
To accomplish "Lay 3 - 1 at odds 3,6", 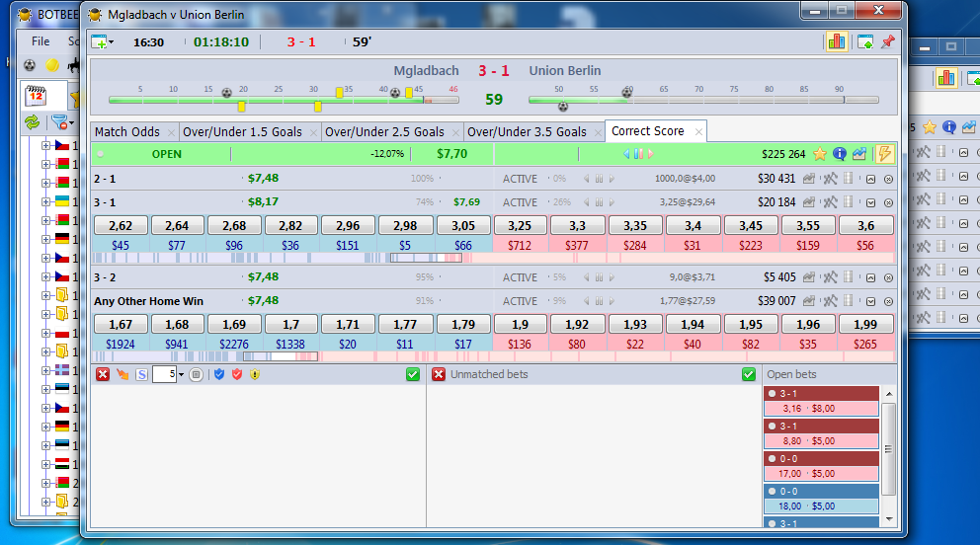I will (865, 225).
